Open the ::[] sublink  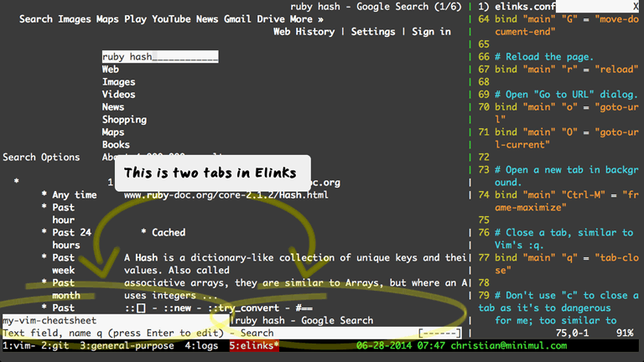click(136, 308)
